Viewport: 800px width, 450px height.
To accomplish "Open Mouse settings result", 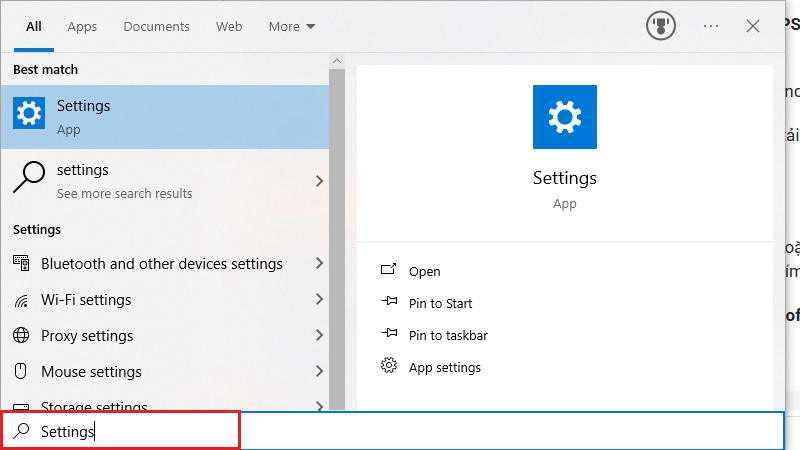I will pos(165,371).
